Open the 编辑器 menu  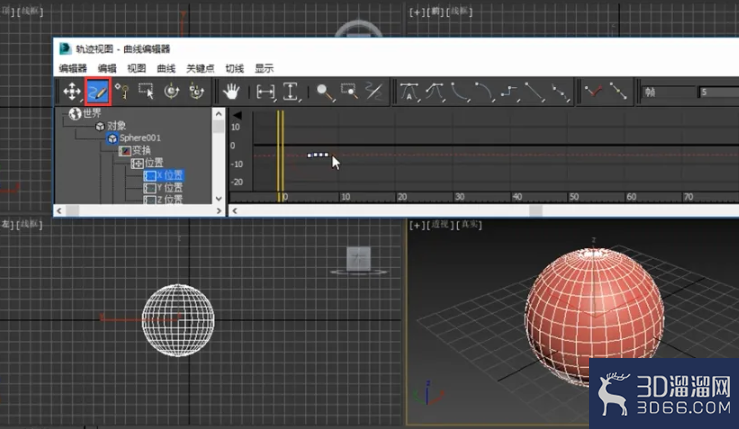pyautogui.click(x=73, y=68)
